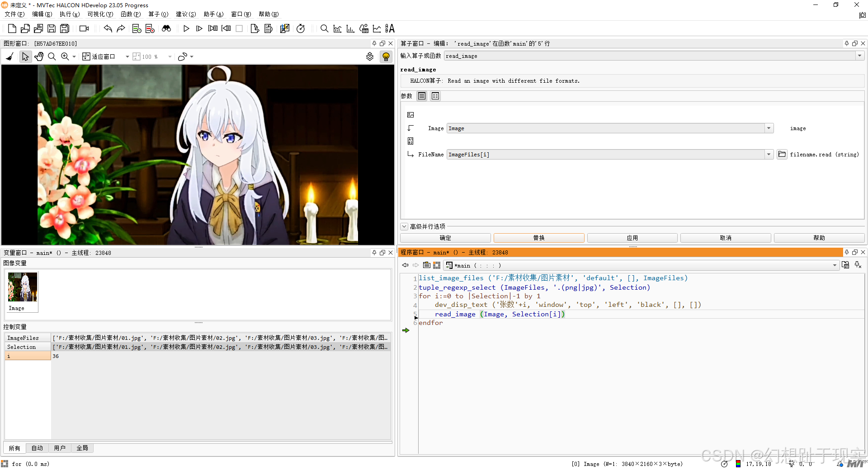Screen dimensions: 868x470
Task: Run the program with the play icon
Action: point(186,28)
